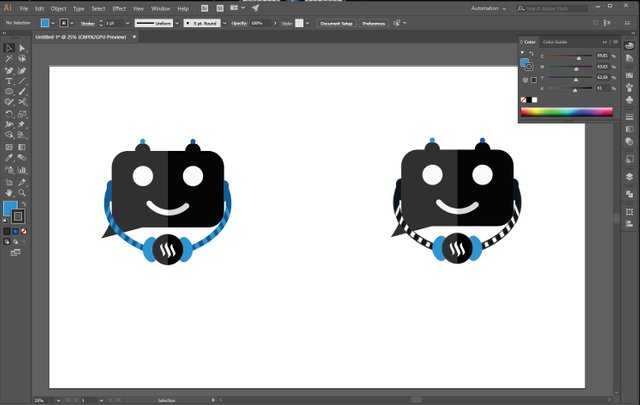Change screen mode button in toolbox
640x405 pixels.
(x=16, y=253)
